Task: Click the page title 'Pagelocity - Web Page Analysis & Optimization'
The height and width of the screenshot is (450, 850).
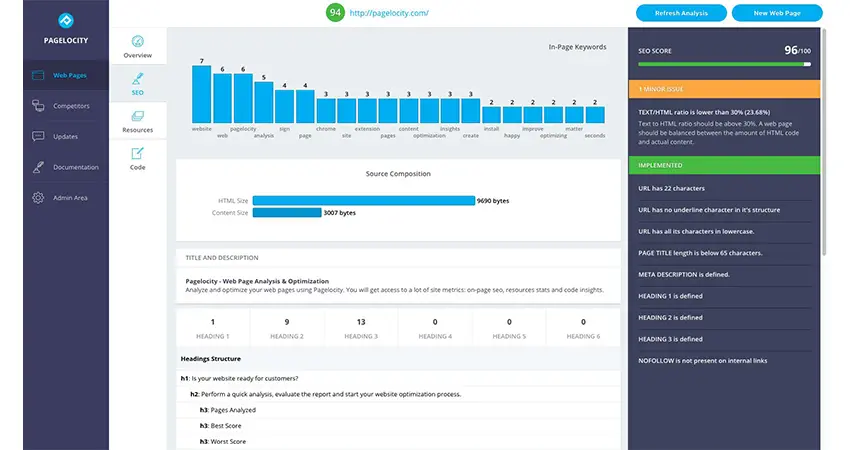Action: click(257, 281)
